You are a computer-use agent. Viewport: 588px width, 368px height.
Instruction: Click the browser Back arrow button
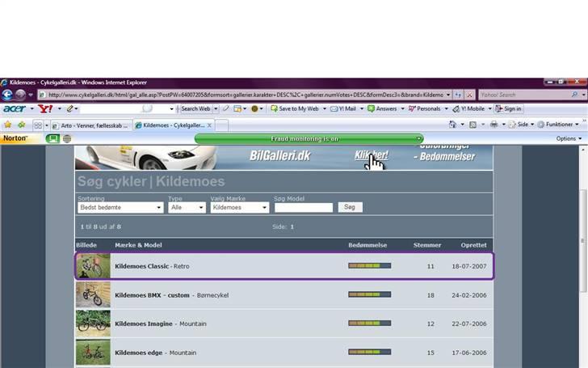8,95
